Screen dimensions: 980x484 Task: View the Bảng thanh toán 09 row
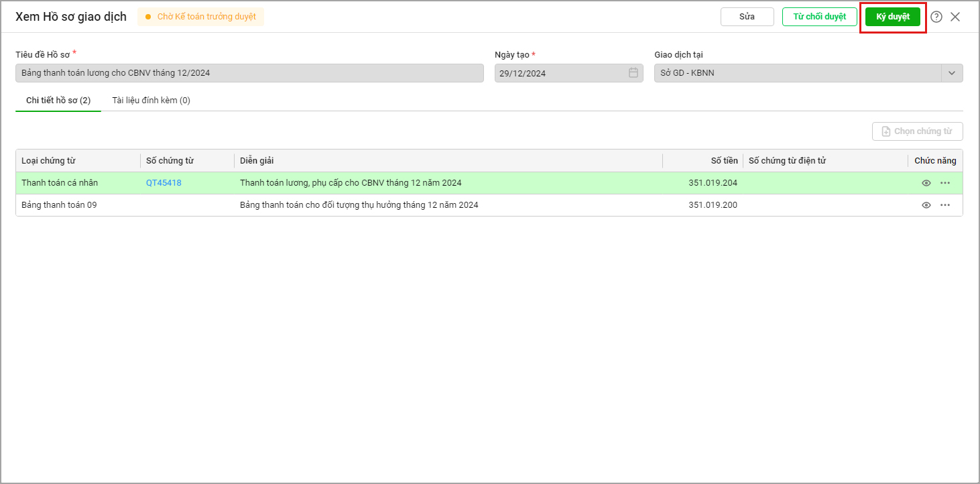pyautogui.click(x=926, y=205)
